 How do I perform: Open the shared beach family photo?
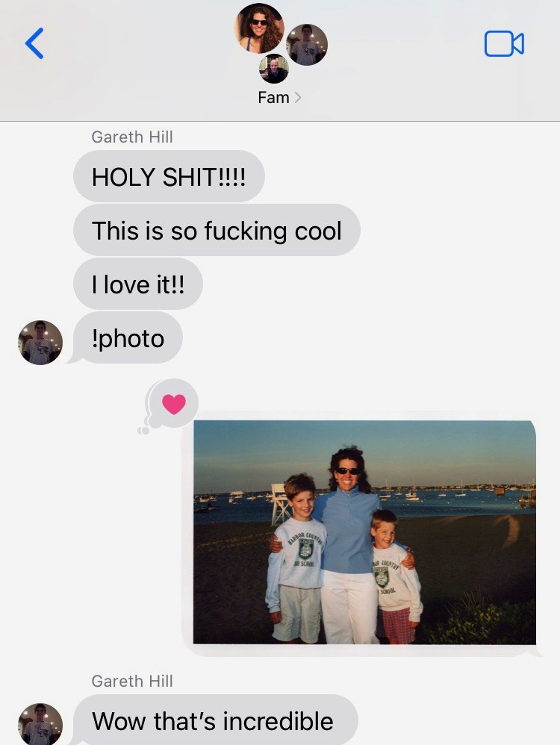(364, 532)
